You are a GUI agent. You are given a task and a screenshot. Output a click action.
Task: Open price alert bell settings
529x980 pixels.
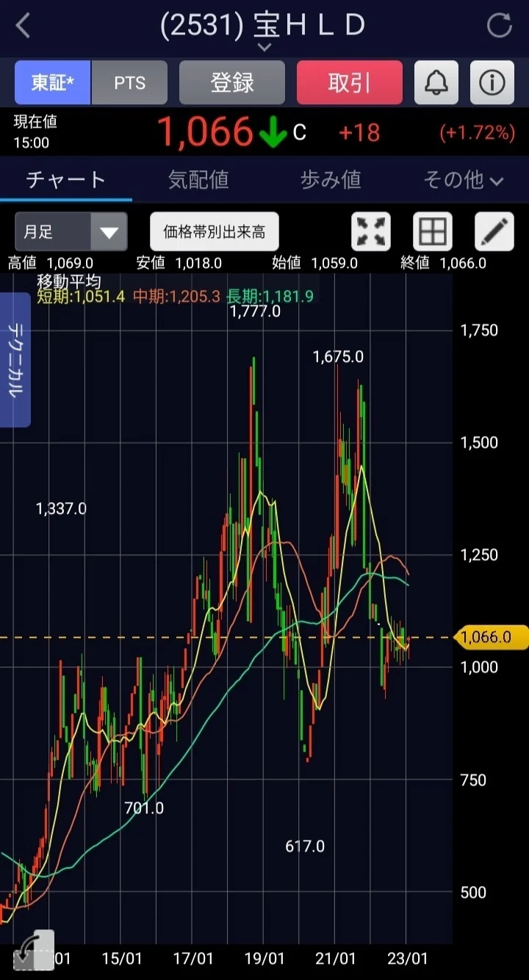pos(436,82)
